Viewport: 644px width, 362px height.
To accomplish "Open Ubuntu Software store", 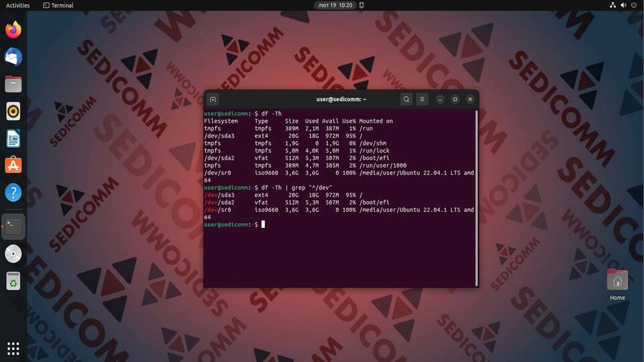I will [x=13, y=166].
